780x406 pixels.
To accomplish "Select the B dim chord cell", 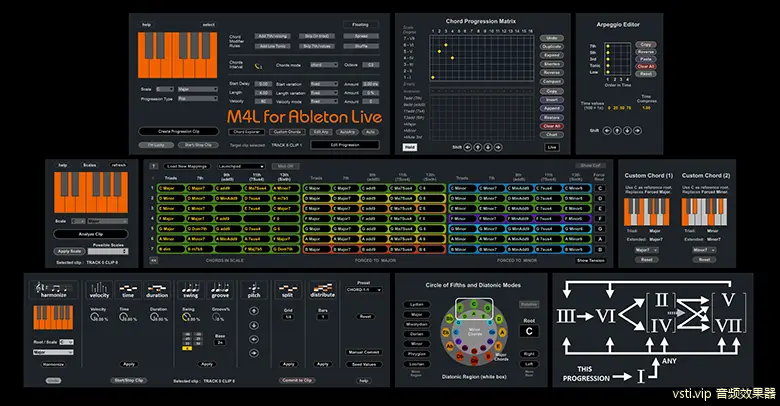I will coord(170,249).
